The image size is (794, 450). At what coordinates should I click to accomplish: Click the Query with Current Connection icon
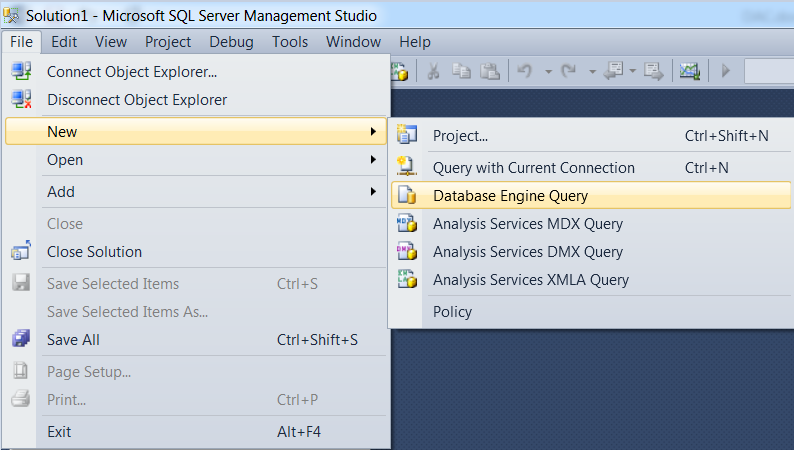point(406,166)
